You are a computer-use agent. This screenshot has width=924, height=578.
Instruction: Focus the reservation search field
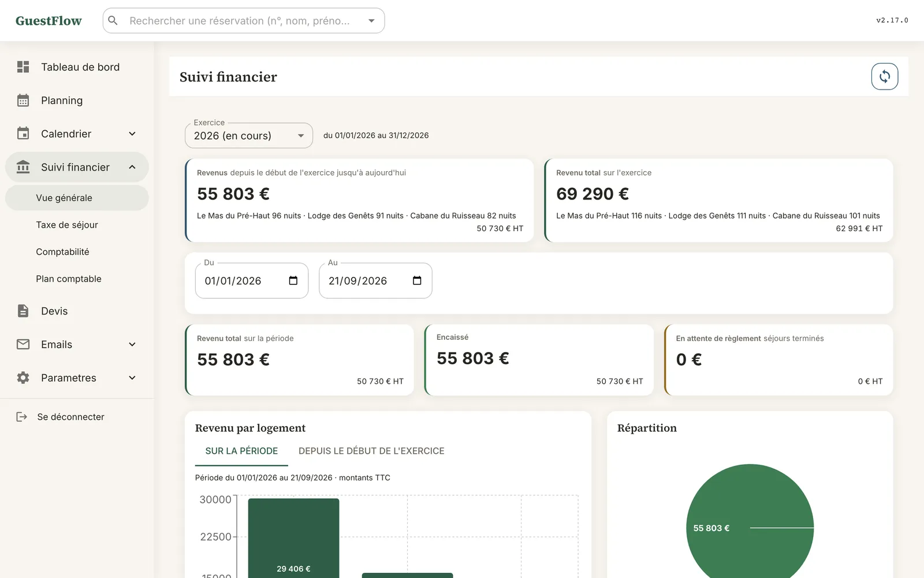[x=244, y=21]
